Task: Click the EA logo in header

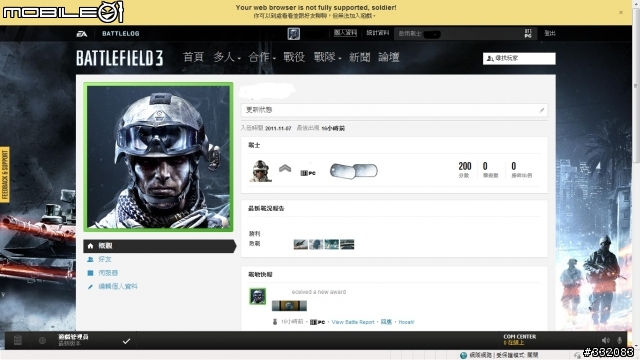Action: [x=82, y=34]
